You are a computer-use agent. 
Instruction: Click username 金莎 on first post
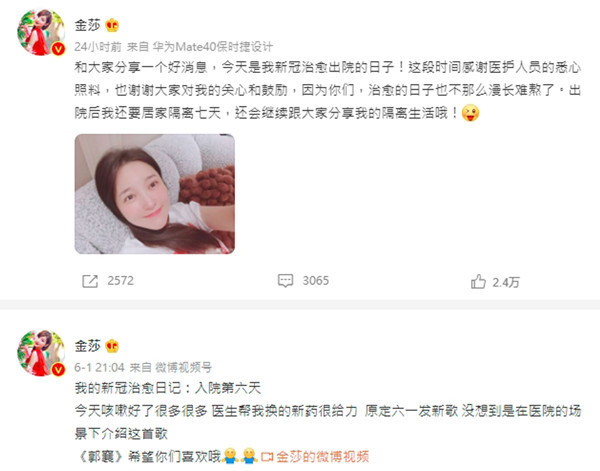click(x=87, y=25)
